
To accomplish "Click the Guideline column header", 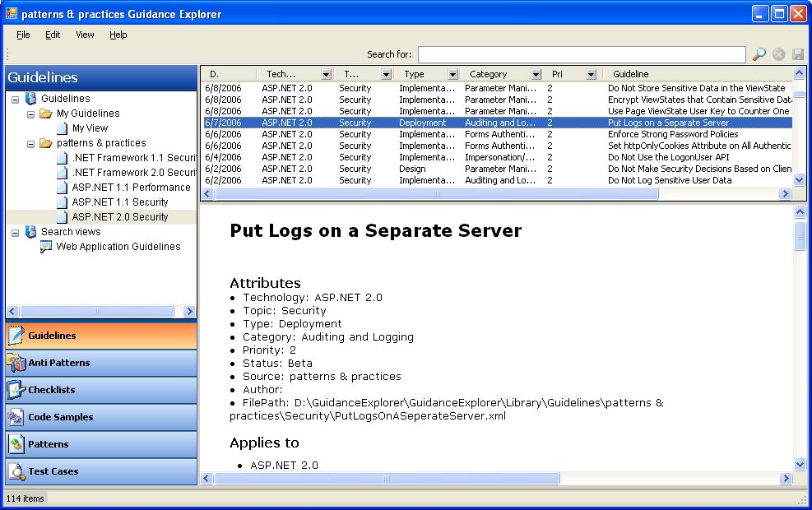I will [x=658, y=74].
